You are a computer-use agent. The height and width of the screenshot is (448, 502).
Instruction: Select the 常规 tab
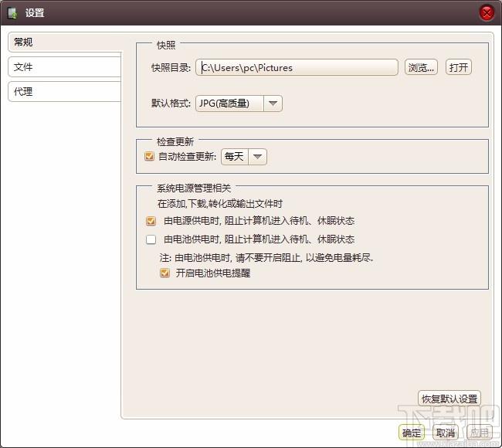(x=65, y=42)
